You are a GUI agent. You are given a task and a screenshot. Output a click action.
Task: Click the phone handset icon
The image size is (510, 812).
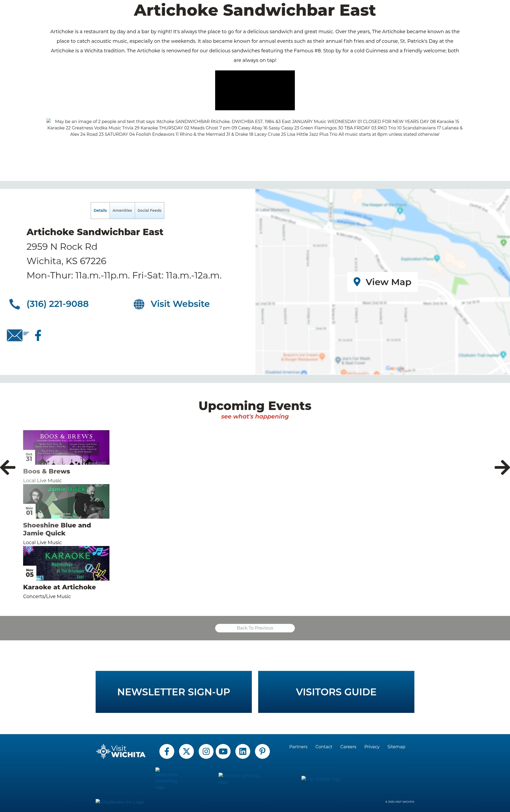point(15,304)
